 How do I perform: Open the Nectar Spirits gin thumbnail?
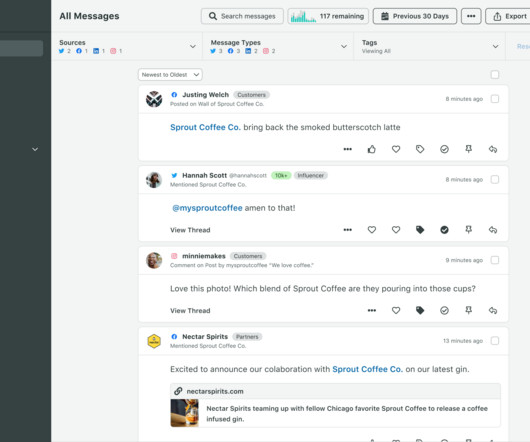[184, 413]
